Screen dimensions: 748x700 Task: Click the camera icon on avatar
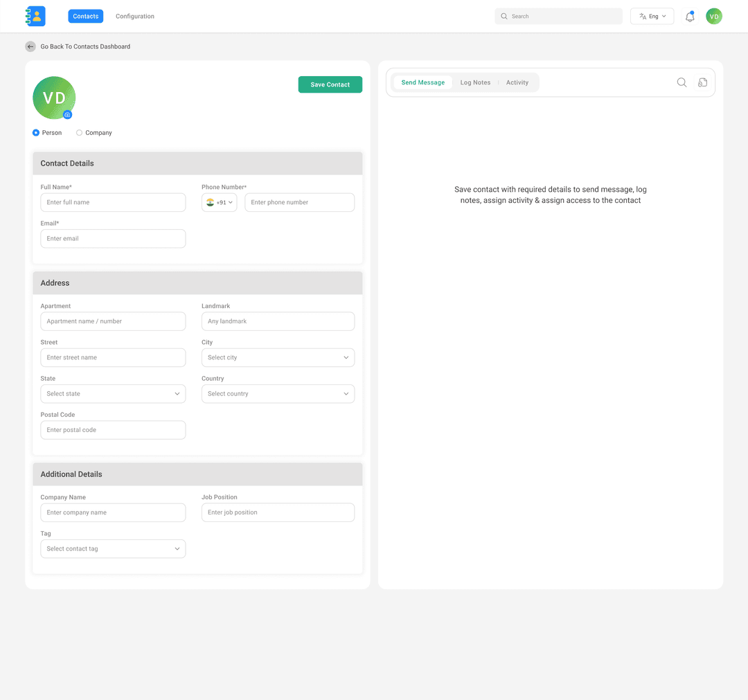point(67,114)
